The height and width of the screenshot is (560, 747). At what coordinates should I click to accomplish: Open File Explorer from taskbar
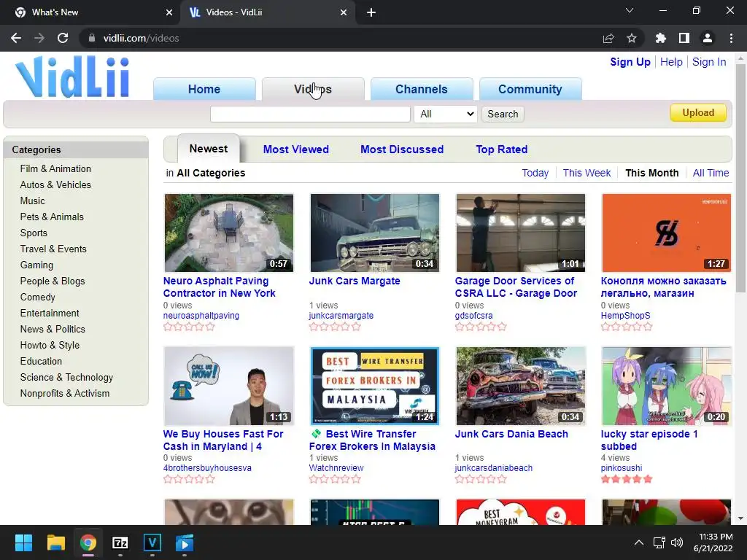[55, 542]
